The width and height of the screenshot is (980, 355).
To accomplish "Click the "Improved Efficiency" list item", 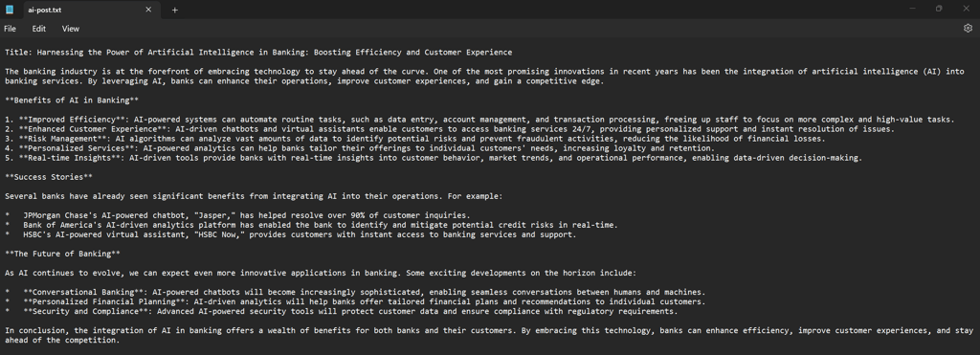I will click(x=479, y=120).
